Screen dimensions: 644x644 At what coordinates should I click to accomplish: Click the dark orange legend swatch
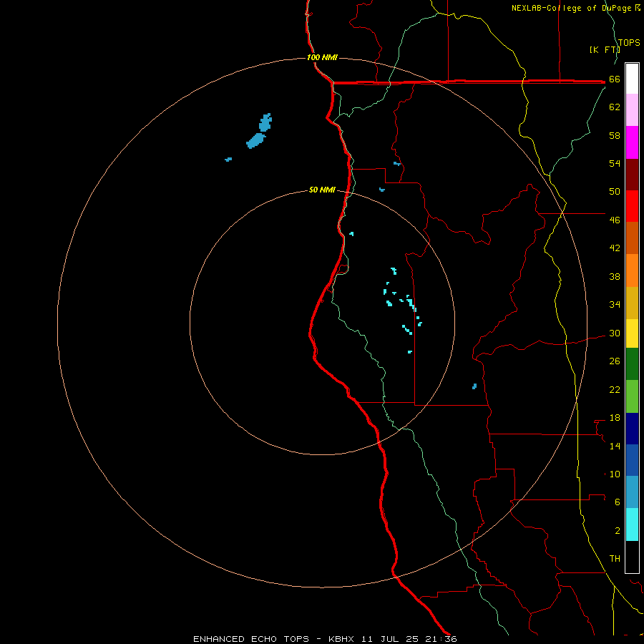(x=632, y=238)
